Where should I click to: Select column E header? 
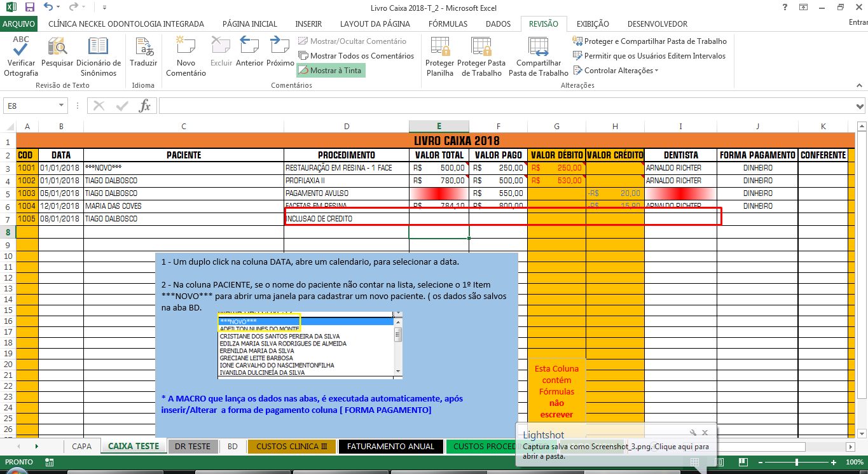(x=439, y=126)
